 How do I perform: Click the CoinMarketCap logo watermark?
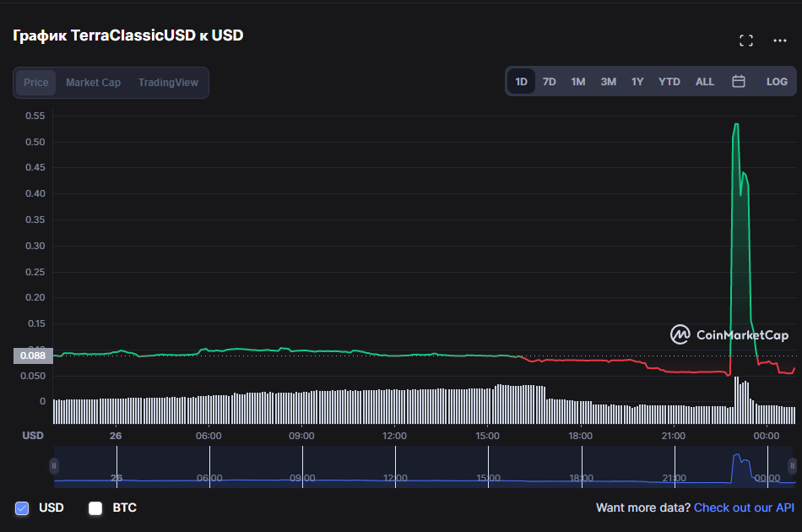pos(729,335)
